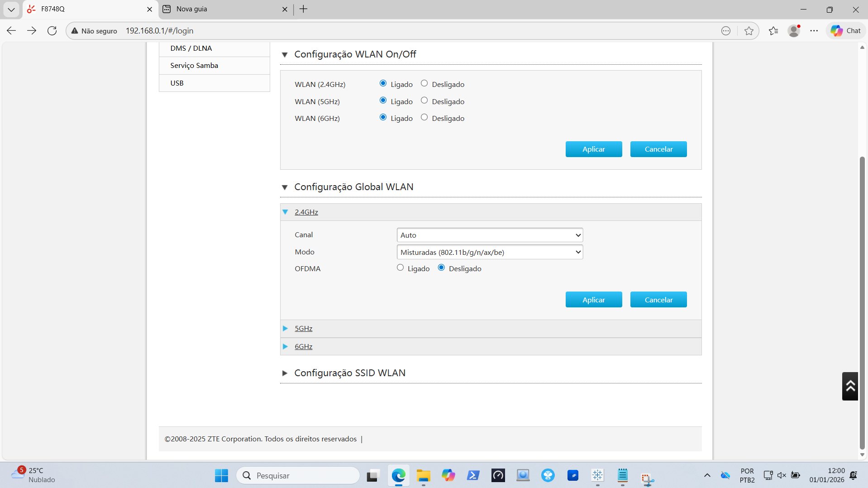Viewport: 868px width, 488px height.
Task: Add this page to favorites star
Action: pos(749,31)
